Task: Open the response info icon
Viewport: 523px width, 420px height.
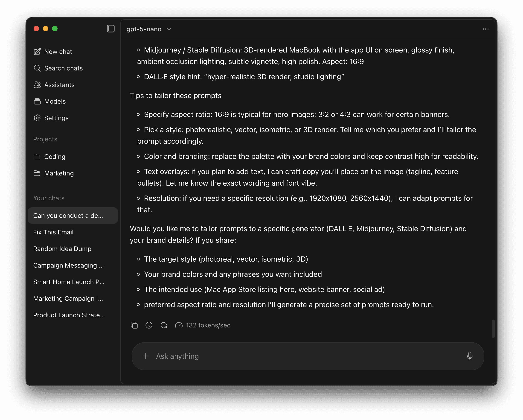Action: click(149, 325)
